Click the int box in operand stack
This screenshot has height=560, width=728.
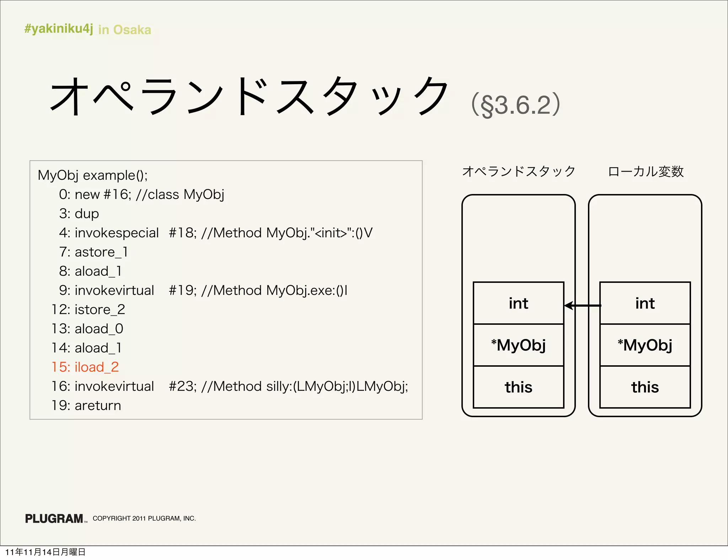tap(518, 303)
